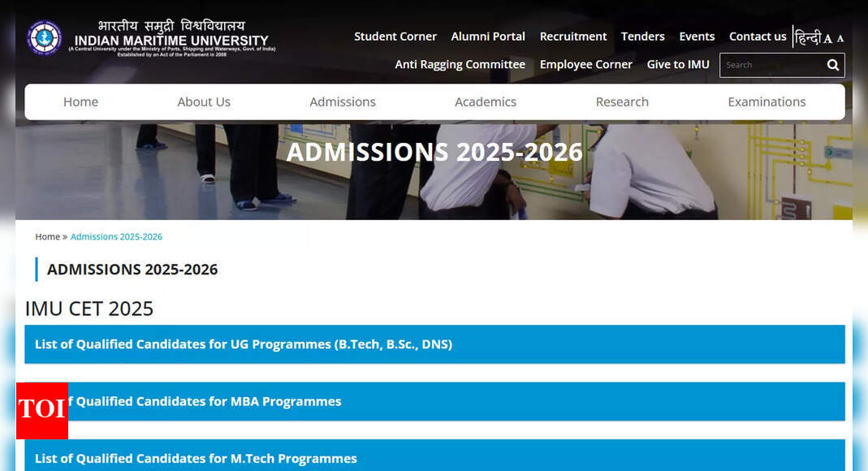Focus the Search text field
868x471 pixels.
point(770,65)
